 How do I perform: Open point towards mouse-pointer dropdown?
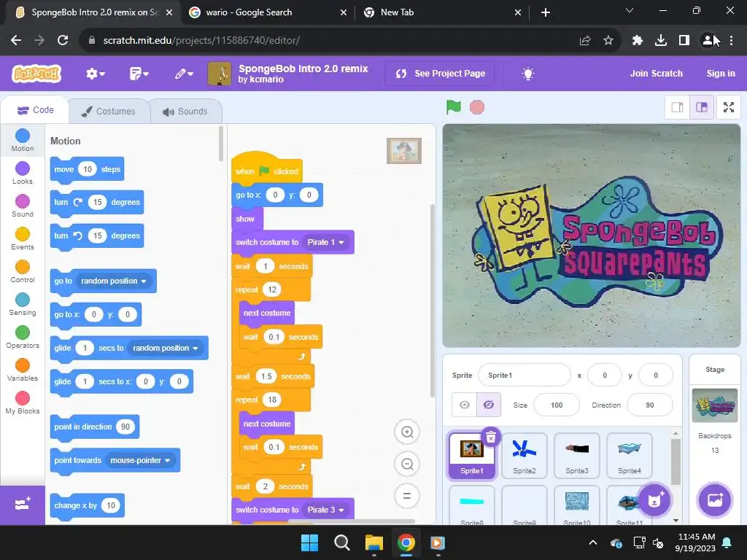pos(141,461)
